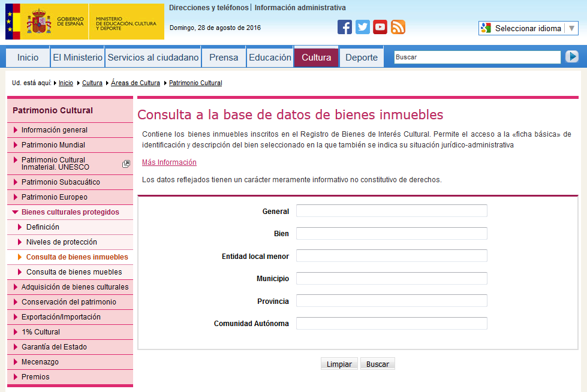Click the Provincia input field
The image size is (587, 392).
(x=392, y=301)
